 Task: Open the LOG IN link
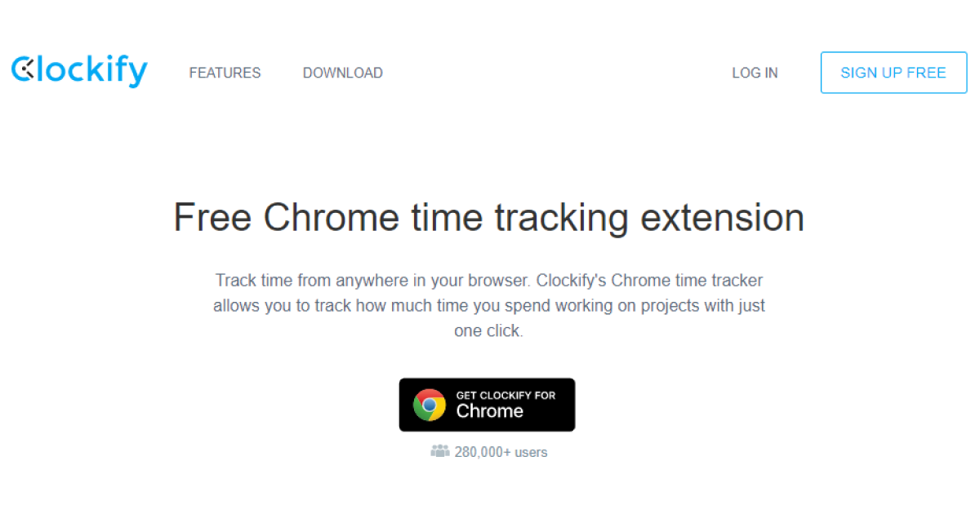pyautogui.click(x=755, y=73)
